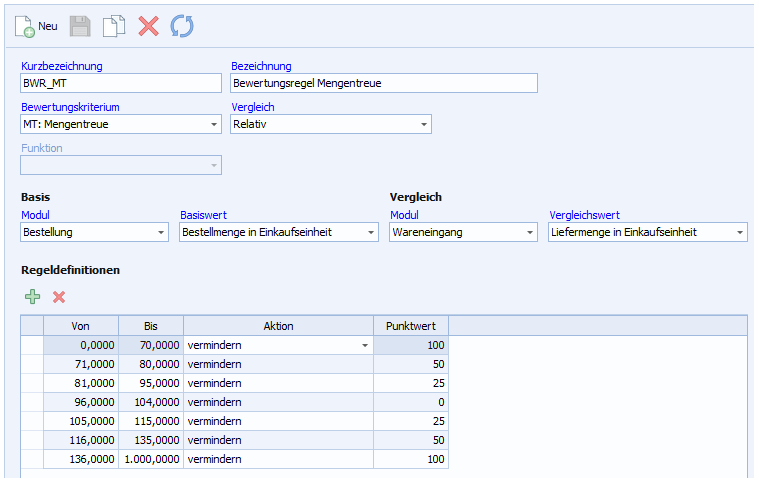The width and height of the screenshot is (759, 482).
Task: Click the Kurzbezeichnung field 'BWR_MT'
Action: coord(120,83)
